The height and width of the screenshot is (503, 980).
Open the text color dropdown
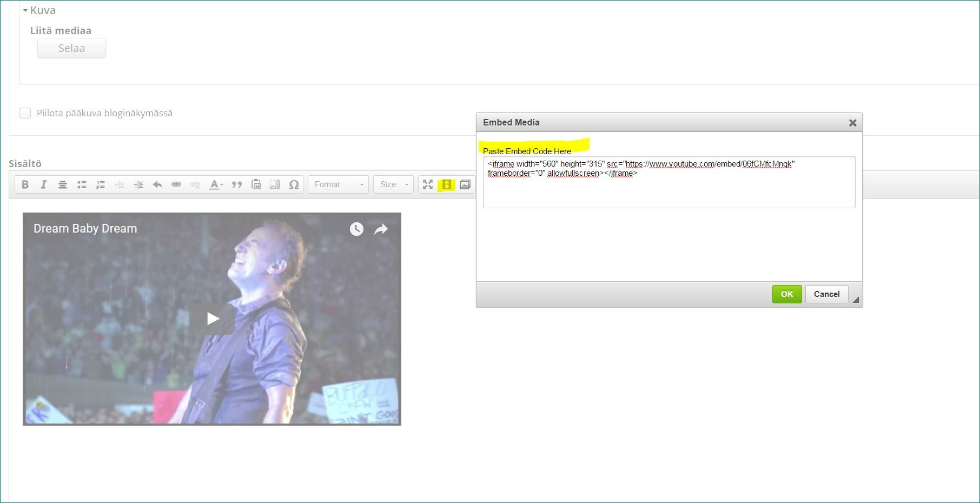(x=216, y=184)
